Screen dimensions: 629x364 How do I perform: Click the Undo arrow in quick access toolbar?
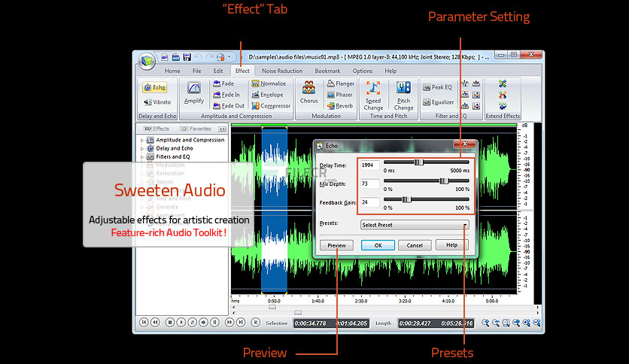198,57
